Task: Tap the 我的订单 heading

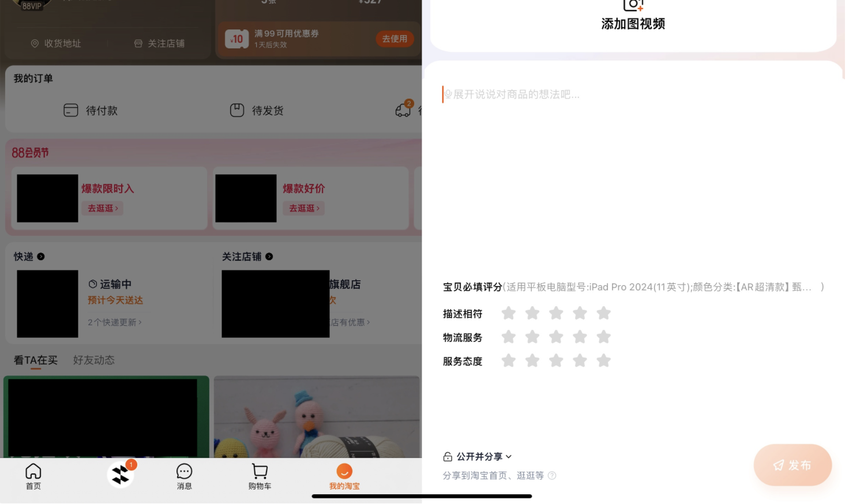Action: pyautogui.click(x=33, y=78)
